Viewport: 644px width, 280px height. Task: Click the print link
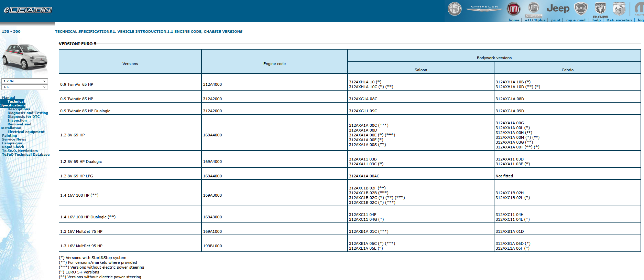coord(556,20)
